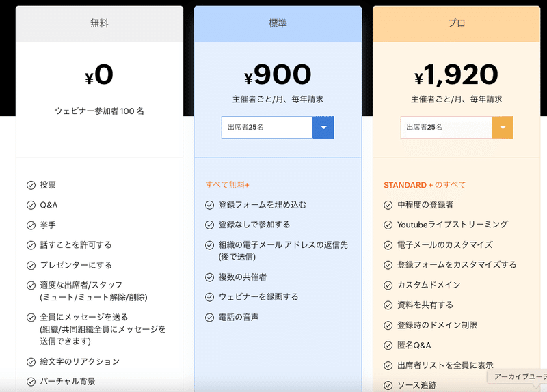The image size is (547, 392).
Task: Click check icon beside 資料を共有する
Action: click(388, 305)
